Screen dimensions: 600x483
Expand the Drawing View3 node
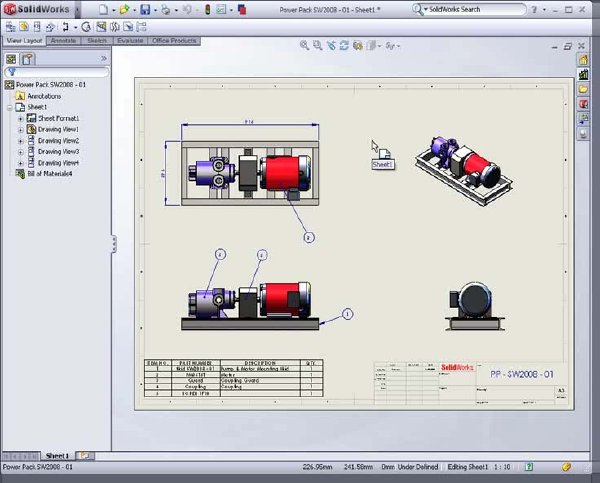point(21,152)
